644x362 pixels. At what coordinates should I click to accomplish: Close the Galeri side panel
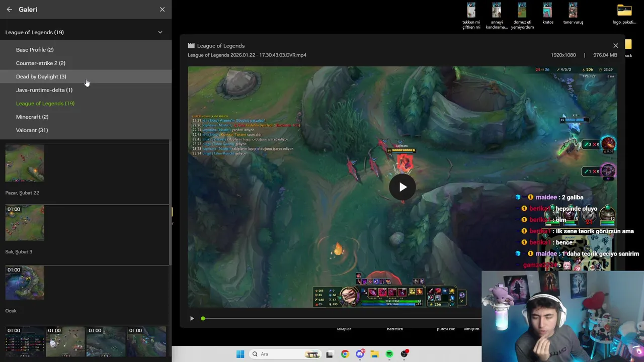162,10
